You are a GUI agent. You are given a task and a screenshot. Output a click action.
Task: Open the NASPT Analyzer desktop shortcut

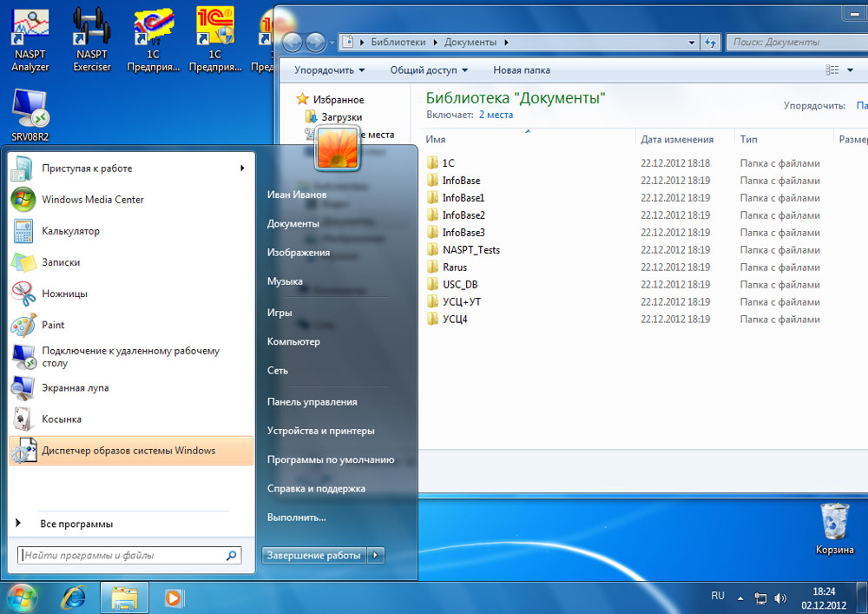pyautogui.click(x=30, y=39)
